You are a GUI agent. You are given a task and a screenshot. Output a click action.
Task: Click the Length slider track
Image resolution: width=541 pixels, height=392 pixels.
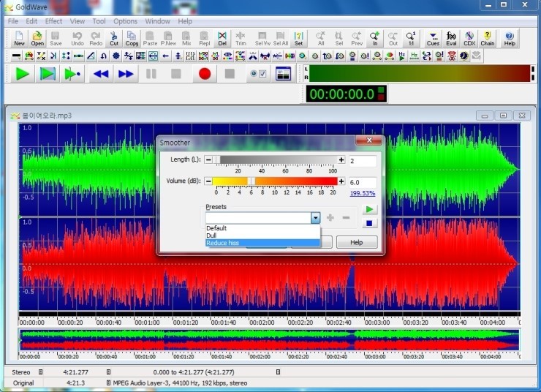pyautogui.click(x=275, y=159)
